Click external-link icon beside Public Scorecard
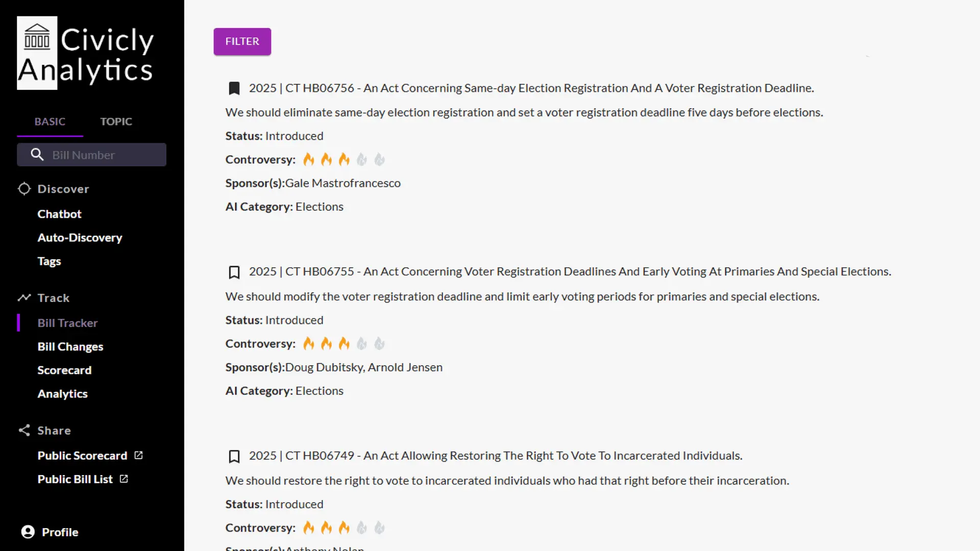The height and width of the screenshot is (551, 980). click(x=138, y=455)
